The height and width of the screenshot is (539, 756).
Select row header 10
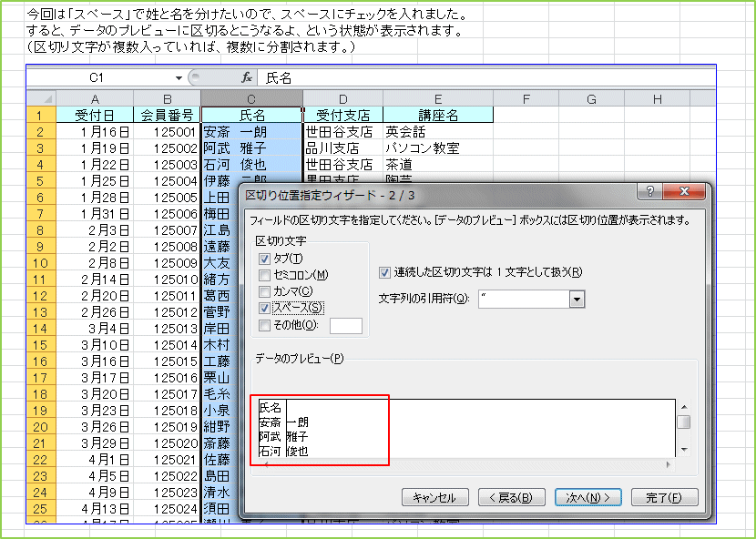click(x=42, y=263)
